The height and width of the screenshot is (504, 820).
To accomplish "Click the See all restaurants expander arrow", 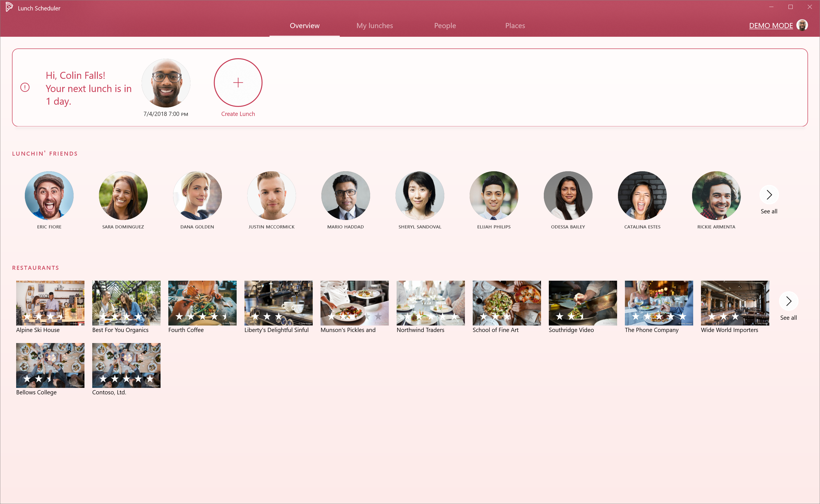I will [789, 301].
